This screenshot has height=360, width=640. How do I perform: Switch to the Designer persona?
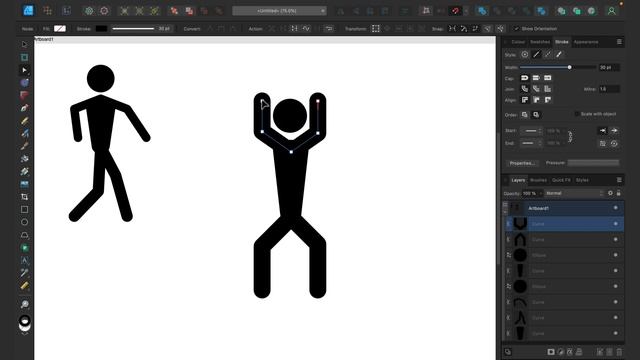(28, 11)
